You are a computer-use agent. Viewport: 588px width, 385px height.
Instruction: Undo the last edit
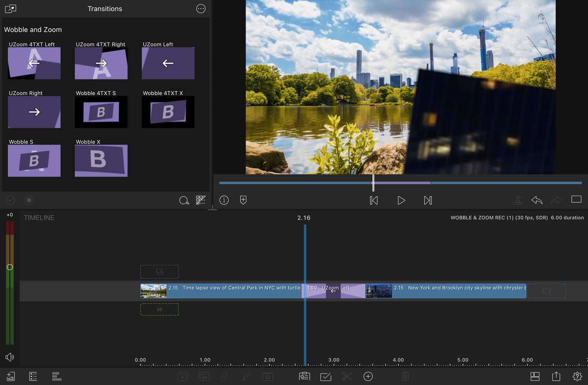(x=536, y=200)
